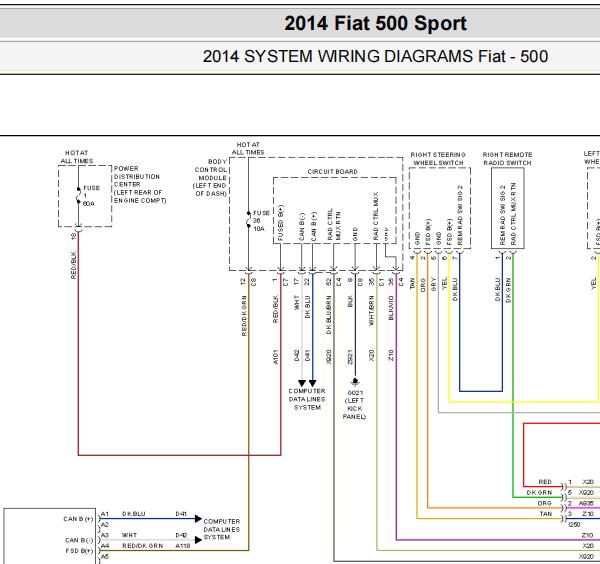This screenshot has height=564, width=600.
Task: Select the "FUSE 1 60A" label
Action: (x=91, y=196)
